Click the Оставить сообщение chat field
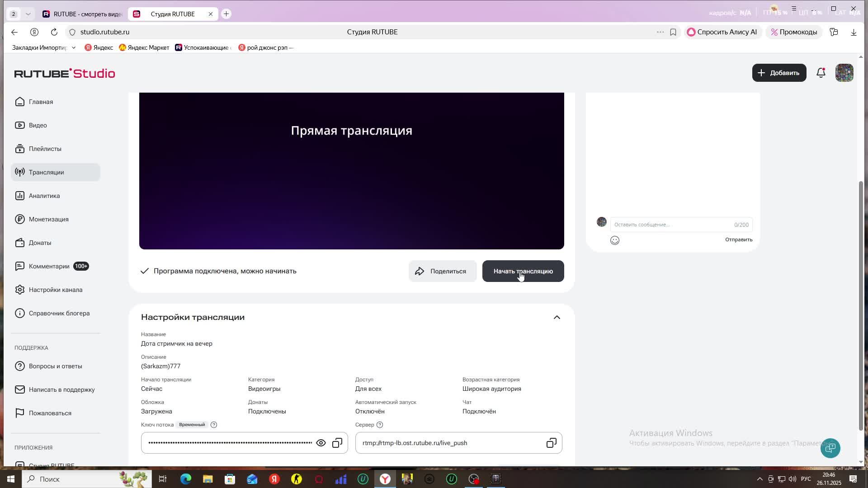Image resolution: width=868 pixels, height=488 pixels. [669, 224]
